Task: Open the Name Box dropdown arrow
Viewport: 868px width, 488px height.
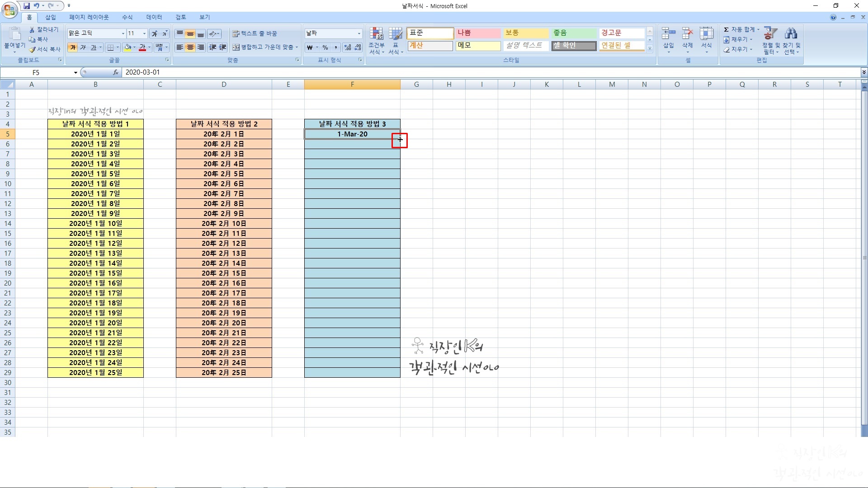Action: (75, 72)
